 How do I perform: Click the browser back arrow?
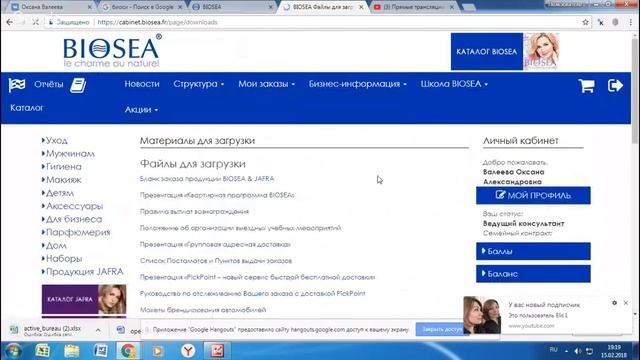point(9,22)
